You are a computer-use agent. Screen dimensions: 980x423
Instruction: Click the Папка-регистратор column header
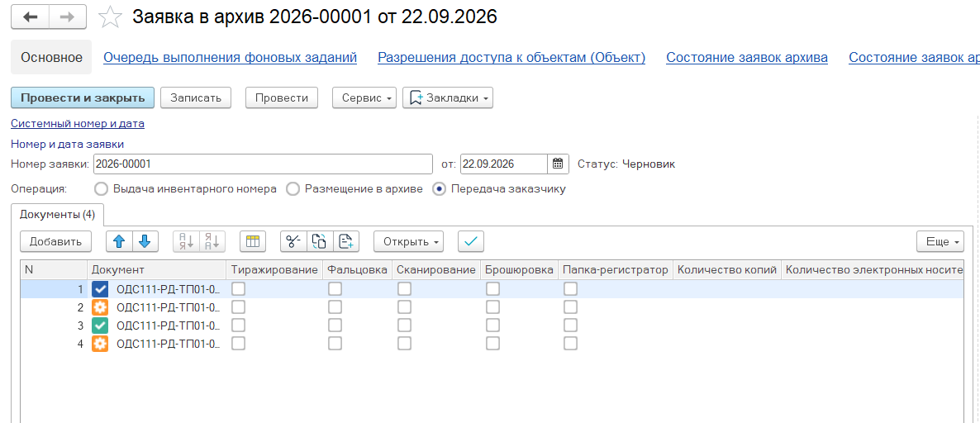pyautogui.click(x=615, y=270)
